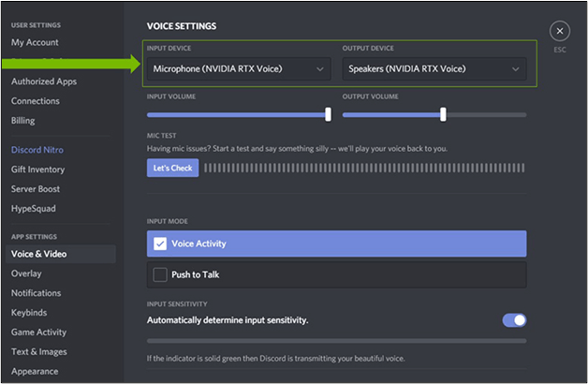Tick the Voice Activity checkbox

[160, 244]
